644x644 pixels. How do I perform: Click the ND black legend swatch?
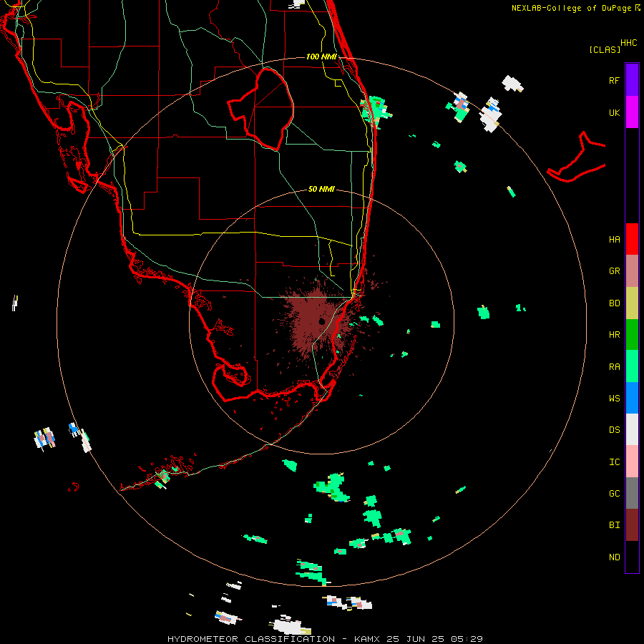point(632,557)
